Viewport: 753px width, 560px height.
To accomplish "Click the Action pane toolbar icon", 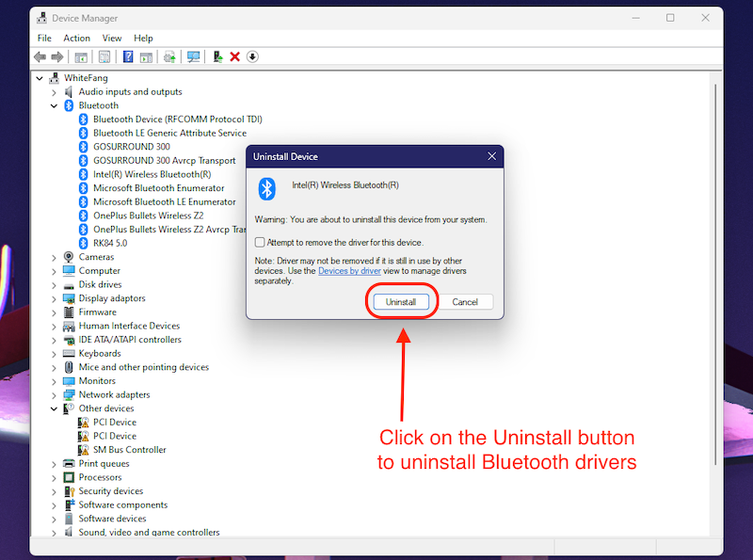I will coord(146,57).
